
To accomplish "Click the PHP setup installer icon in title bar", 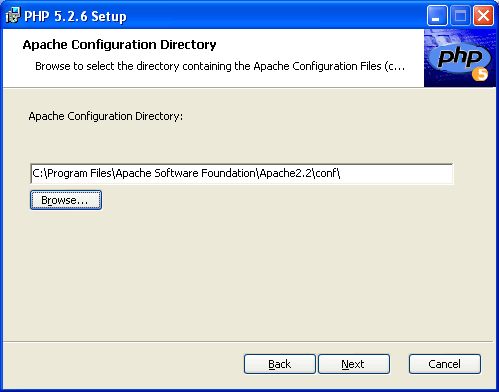I will [x=13, y=15].
